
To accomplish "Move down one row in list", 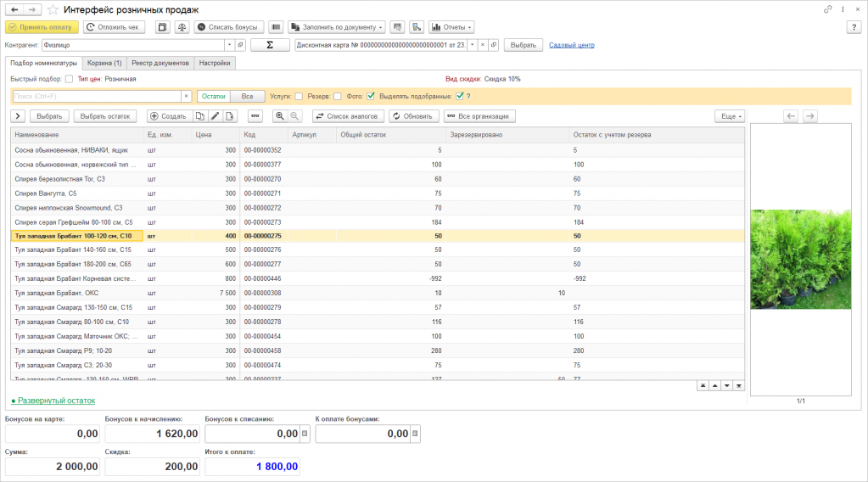I will click(x=727, y=386).
